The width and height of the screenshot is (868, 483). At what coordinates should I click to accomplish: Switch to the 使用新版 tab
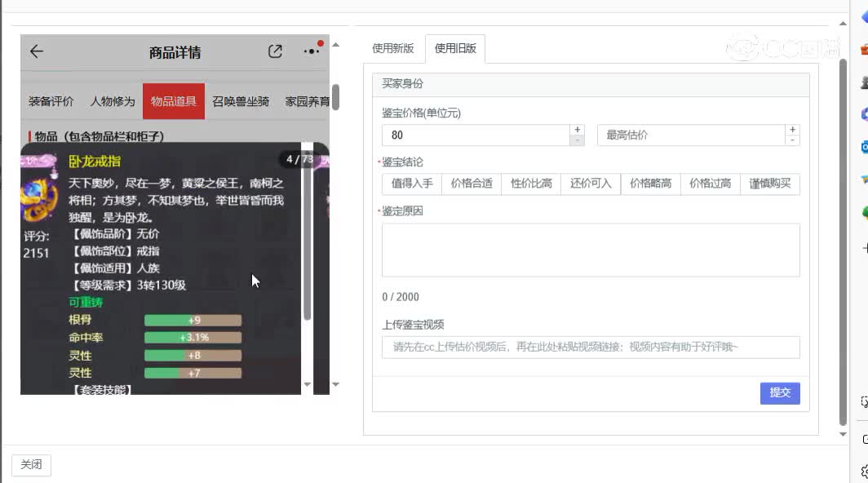(x=392, y=48)
